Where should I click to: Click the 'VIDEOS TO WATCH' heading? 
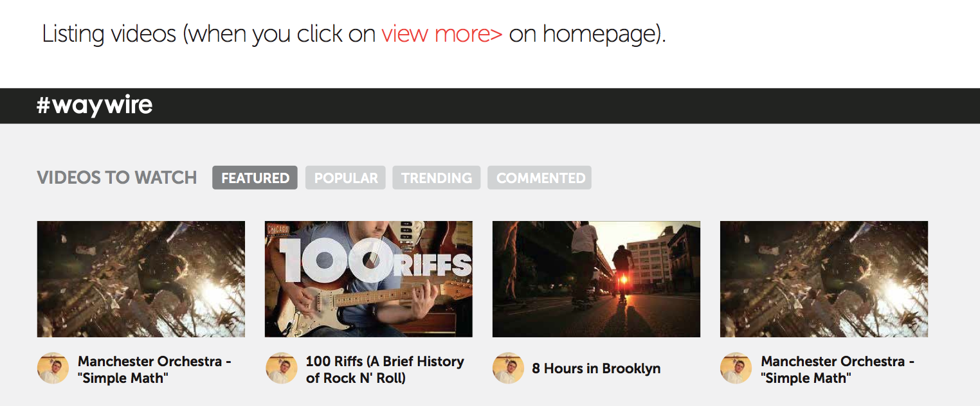[x=117, y=178]
